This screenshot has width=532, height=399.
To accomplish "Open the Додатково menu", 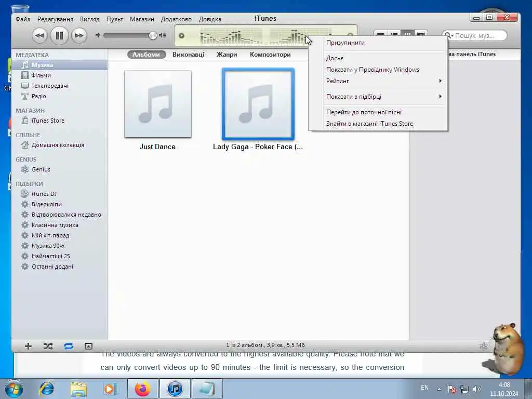I will 176,19.
